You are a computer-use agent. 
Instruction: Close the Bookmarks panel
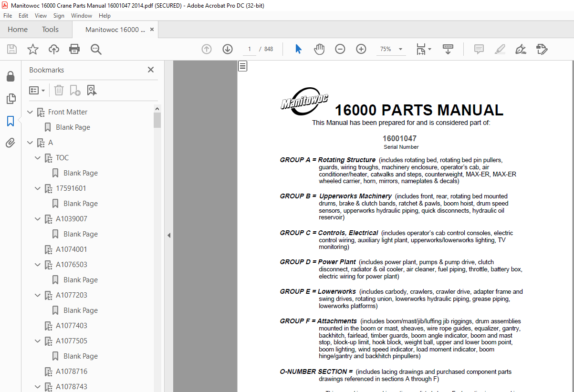pos(151,70)
